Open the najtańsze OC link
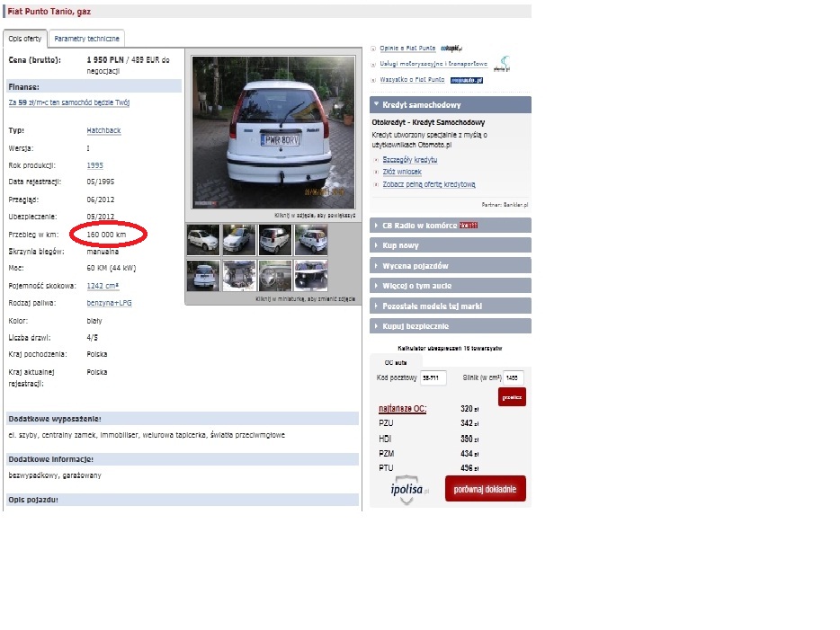This screenshot has width=840, height=630. pos(402,409)
